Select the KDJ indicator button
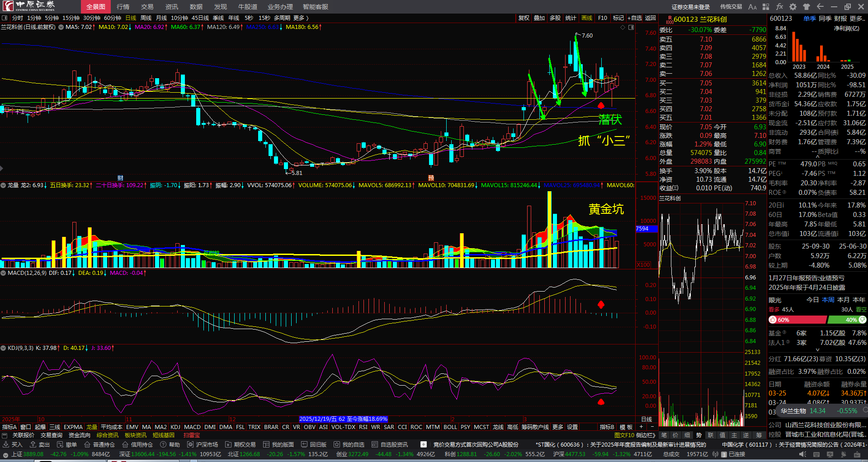Viewport: 868px width, 462px height. coord(175,427)
